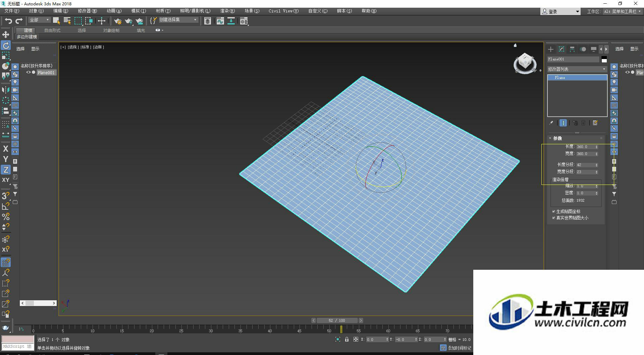Screen dimensions: 644x355
Task: Click 长度 spinner arrows
Action: coord(596,147)
